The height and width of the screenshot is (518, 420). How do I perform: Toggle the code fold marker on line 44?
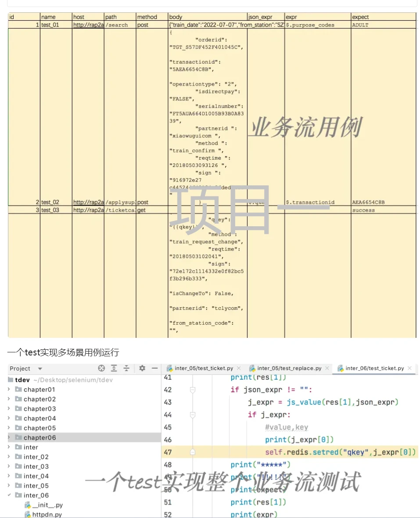(193, 415)
